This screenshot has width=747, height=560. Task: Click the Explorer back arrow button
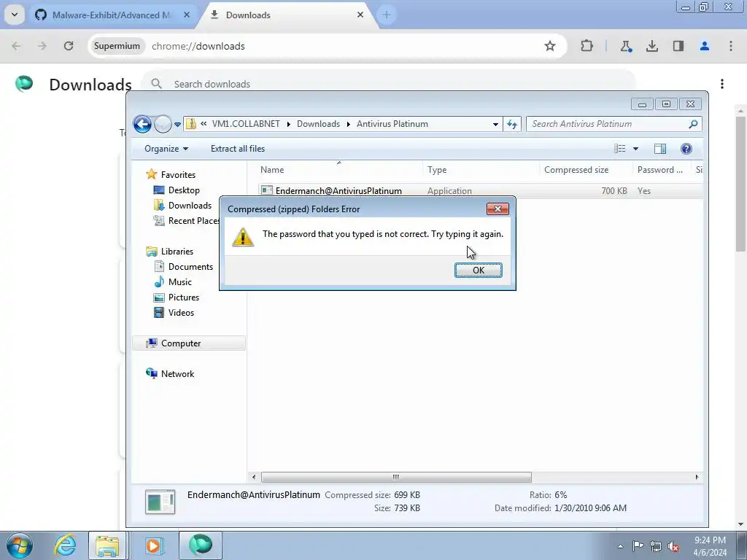click(x=142, y=124)
